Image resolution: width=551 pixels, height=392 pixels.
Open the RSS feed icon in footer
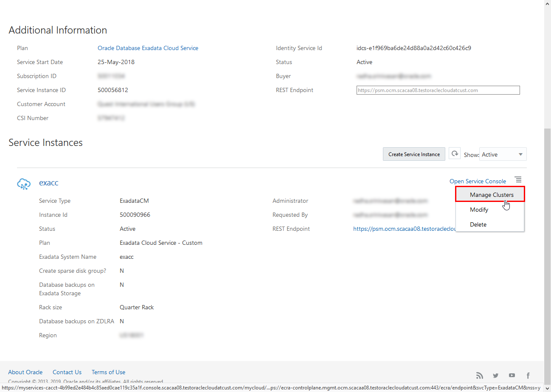[x=480, y=375]
